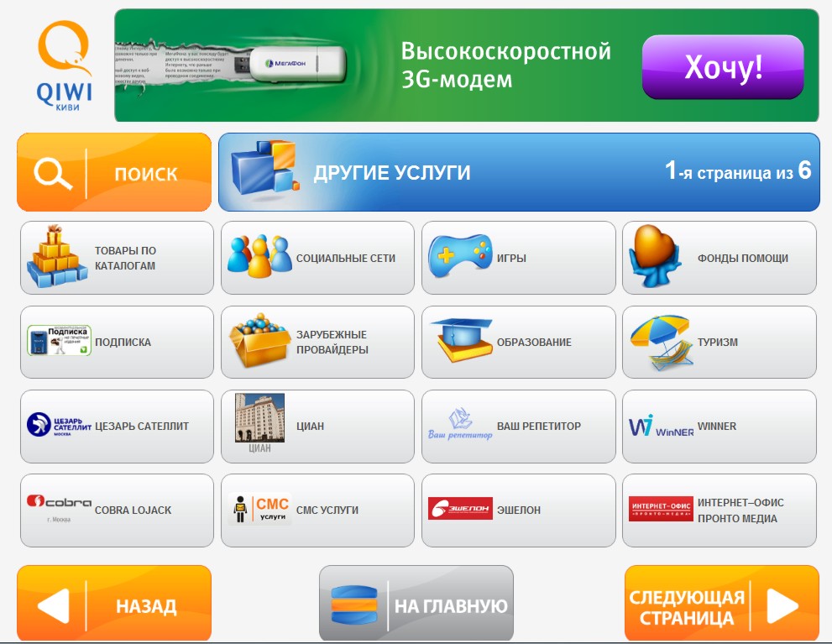Tap the beach umbrella Туризм icon
Viewport: 832px width, 644px height.
point(661,343)
